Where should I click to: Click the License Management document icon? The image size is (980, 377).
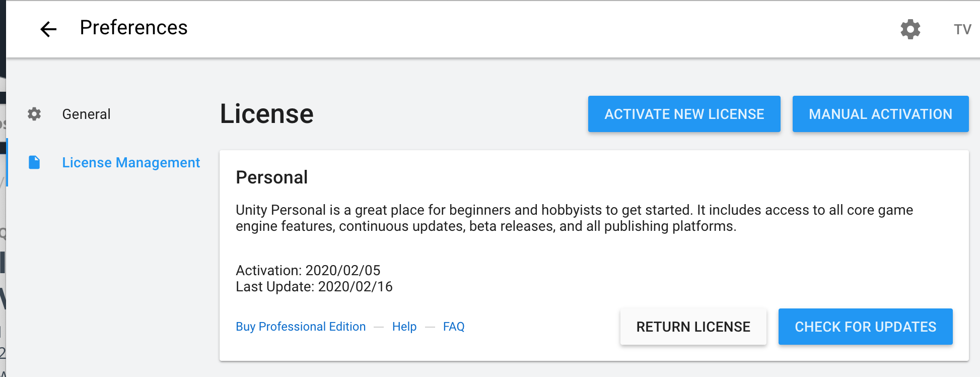coord(34,162)
